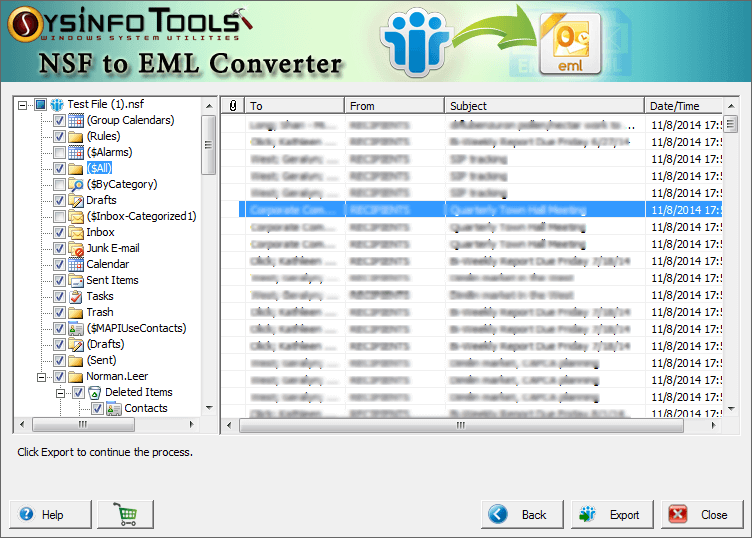752x538 pixels.
Task: Click the Back button
Action: (522, 515)
